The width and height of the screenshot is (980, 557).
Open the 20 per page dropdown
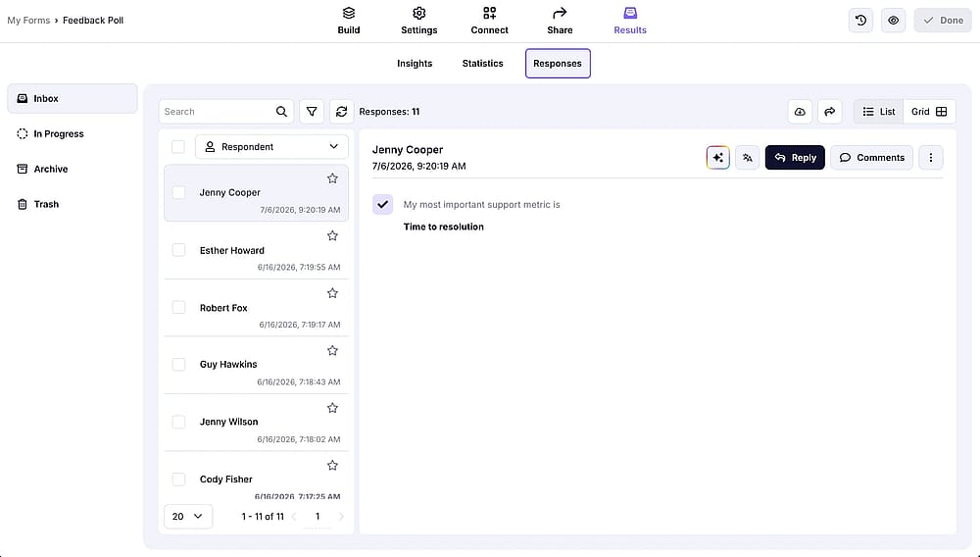188,517
